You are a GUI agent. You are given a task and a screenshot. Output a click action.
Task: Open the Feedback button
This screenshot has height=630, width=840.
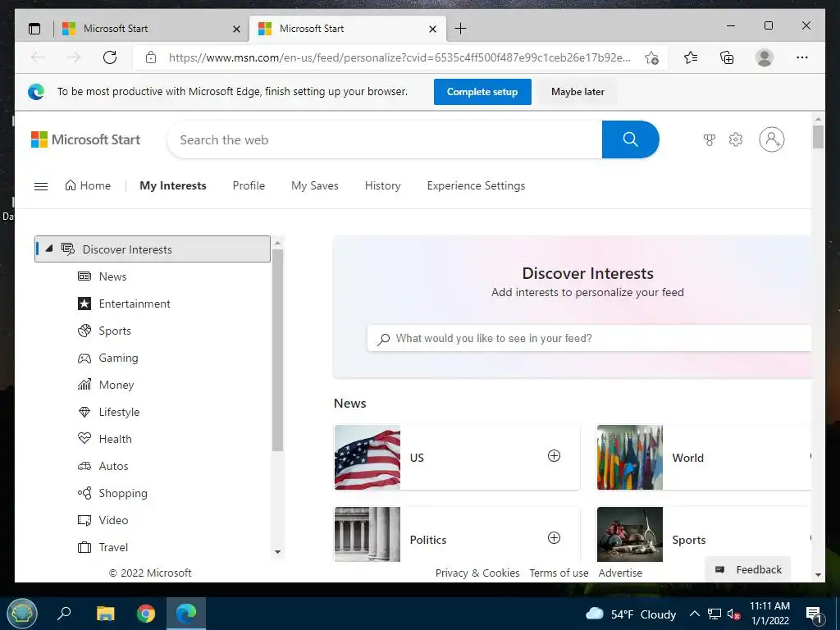tap(748, 569)
